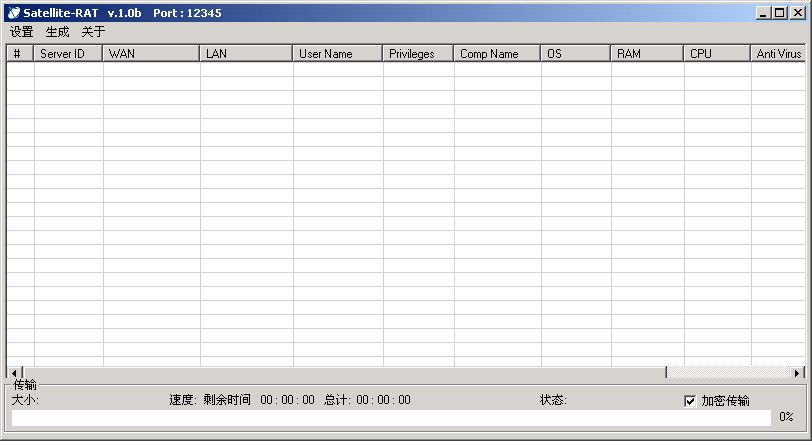
Task: Click the Satellite-RAT title bar icon
Action: 14,13
